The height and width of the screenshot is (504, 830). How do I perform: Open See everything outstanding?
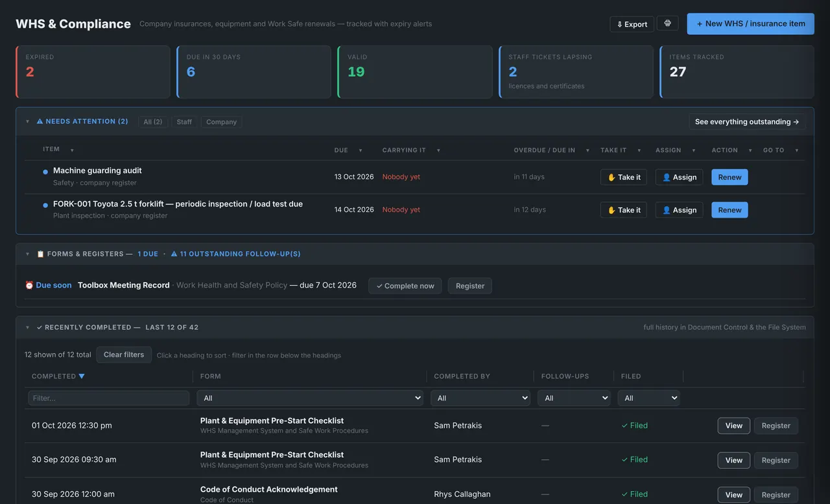(x=747, y=122)
